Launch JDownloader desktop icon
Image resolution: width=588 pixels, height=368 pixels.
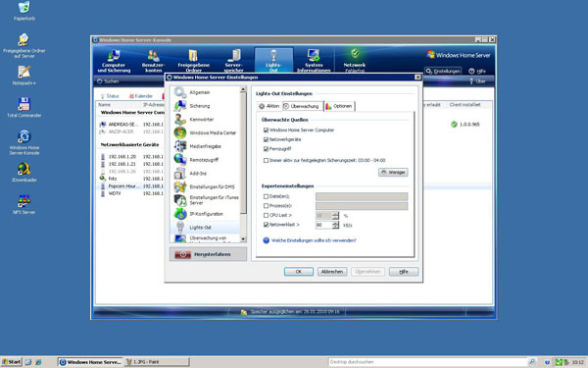click(x=24, y=172)
